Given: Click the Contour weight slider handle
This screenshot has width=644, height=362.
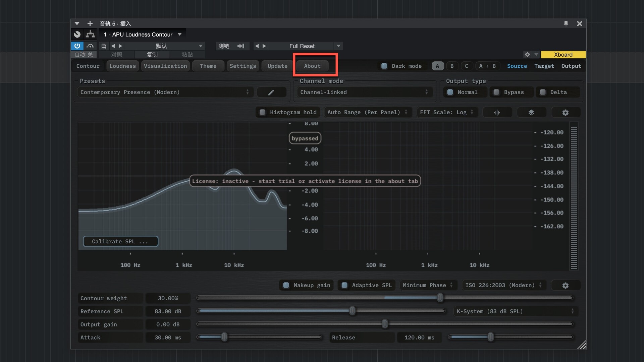Looking at the screenshot, I should pos(440,298).
